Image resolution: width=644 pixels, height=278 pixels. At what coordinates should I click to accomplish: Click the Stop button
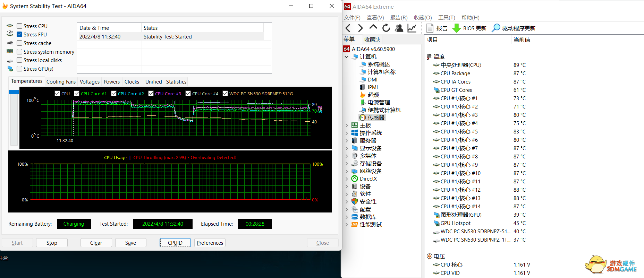coord(52,243)
